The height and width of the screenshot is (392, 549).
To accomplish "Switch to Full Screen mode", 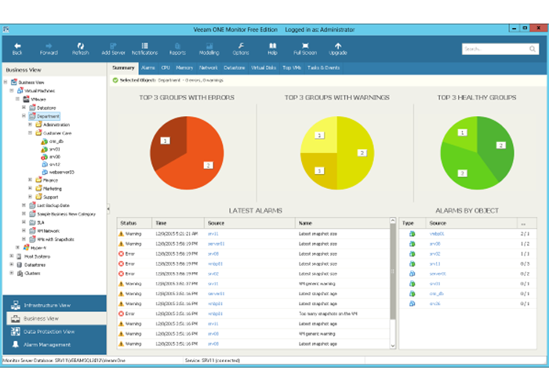I will coord(305,49).
